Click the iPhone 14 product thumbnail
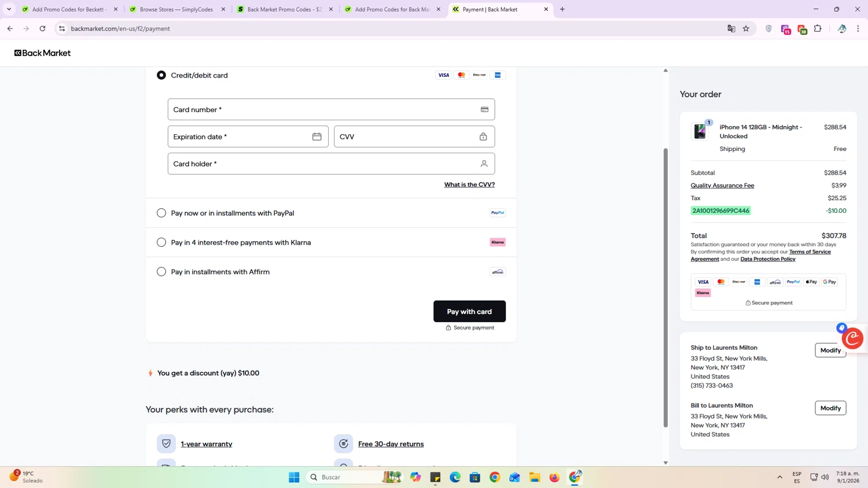Image resolution: width=868 pixels, height=488 pixels. point(700,131)
